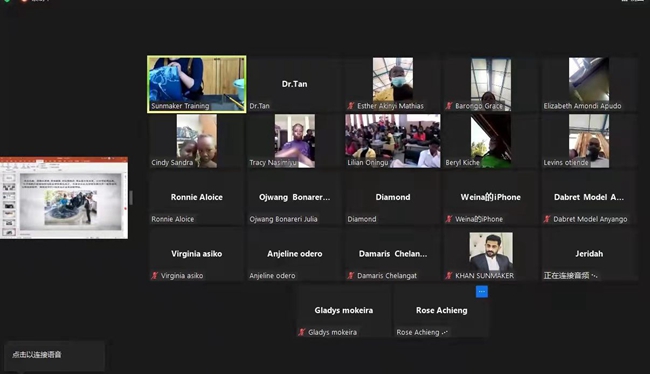Click the Cindy Sandra video tile
This screenshot has height=374, width=650.
(196, 141)
